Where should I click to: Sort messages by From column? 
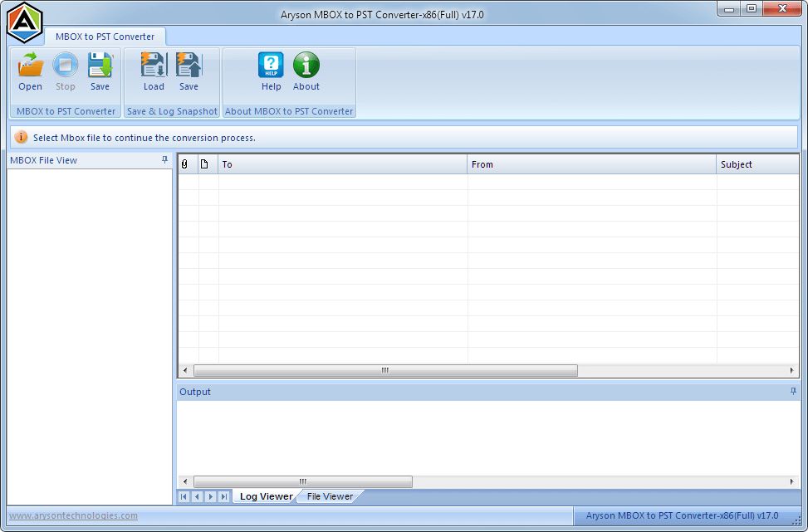(591, 164)
